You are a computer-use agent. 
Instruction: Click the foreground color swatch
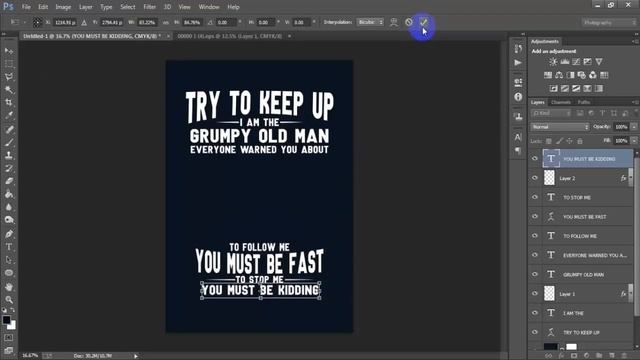[x=6, y=320]
